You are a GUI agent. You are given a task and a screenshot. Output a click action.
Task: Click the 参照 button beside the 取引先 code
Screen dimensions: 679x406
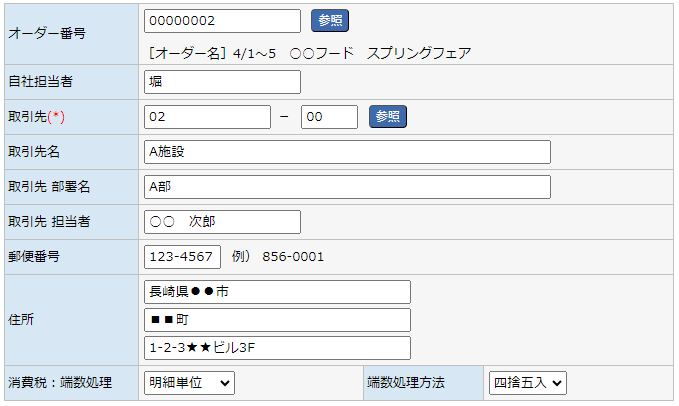pyautogui.click(x=388, y=116)
